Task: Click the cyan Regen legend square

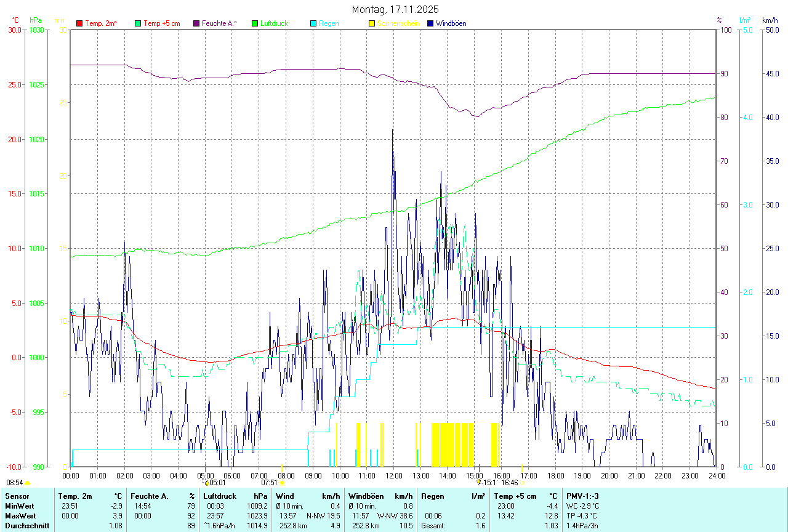Action: point(313,23)
